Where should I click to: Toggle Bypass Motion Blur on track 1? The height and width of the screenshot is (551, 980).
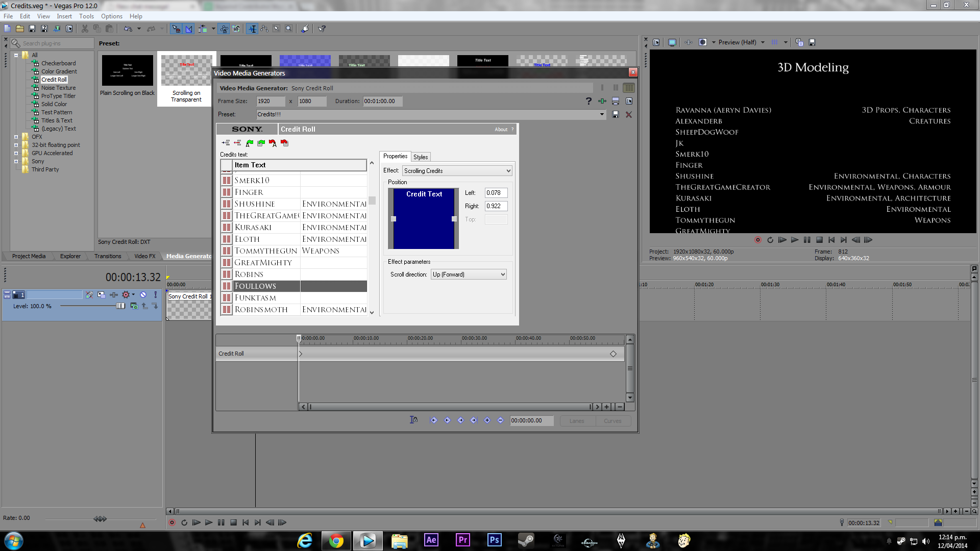click(89, 295)
